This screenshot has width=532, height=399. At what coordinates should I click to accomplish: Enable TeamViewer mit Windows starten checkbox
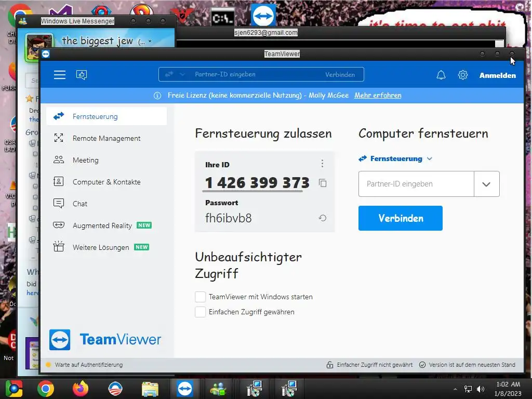pyautogui.click(x=200, y=297)
